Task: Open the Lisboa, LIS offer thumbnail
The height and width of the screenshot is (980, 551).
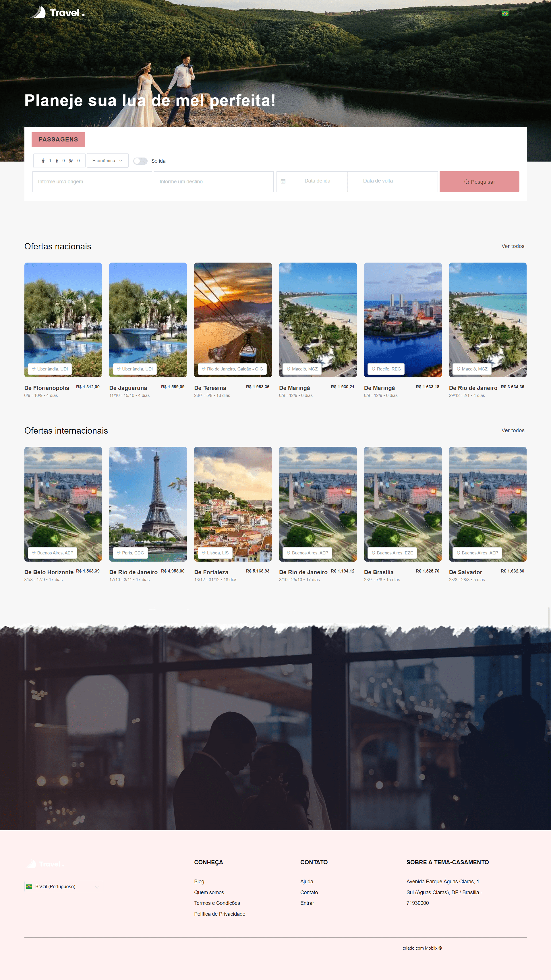Action: (x=233, y=504)
